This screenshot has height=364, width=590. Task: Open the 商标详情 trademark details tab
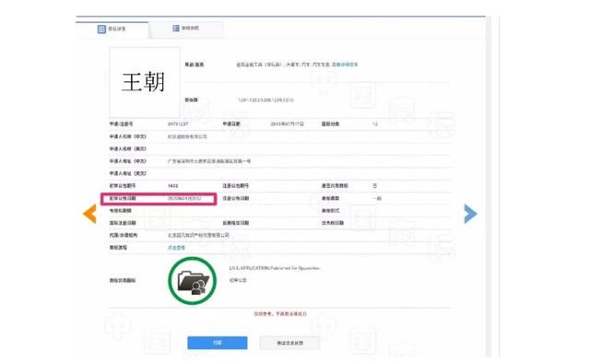[x=112, y=29]
